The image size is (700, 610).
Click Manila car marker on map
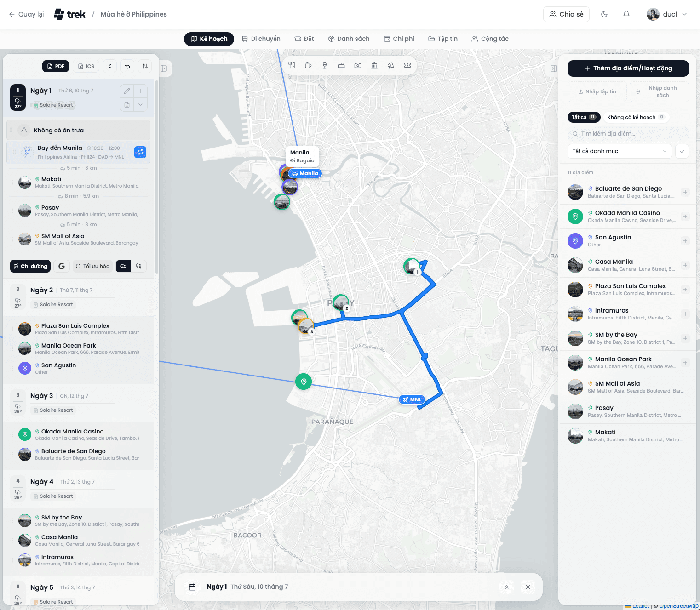coord(305,173)
